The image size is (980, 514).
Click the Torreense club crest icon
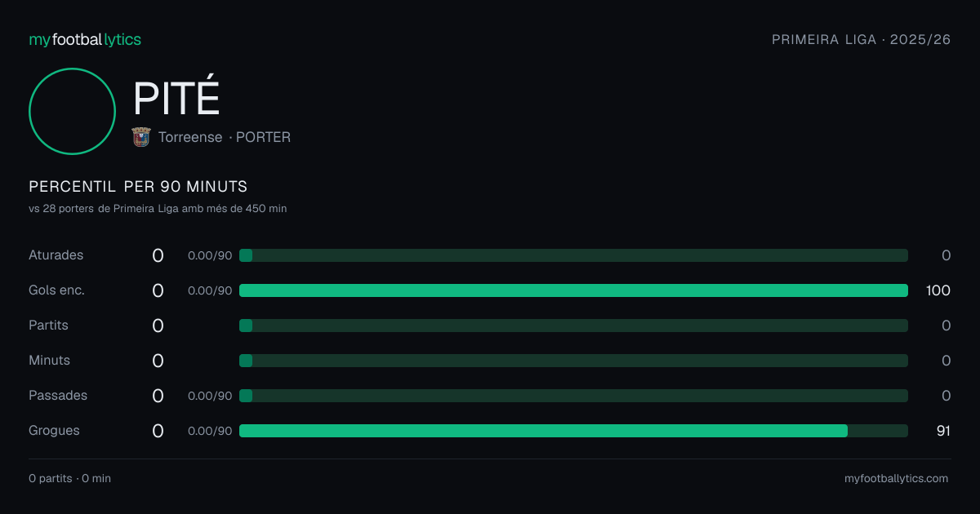point(141,137)
